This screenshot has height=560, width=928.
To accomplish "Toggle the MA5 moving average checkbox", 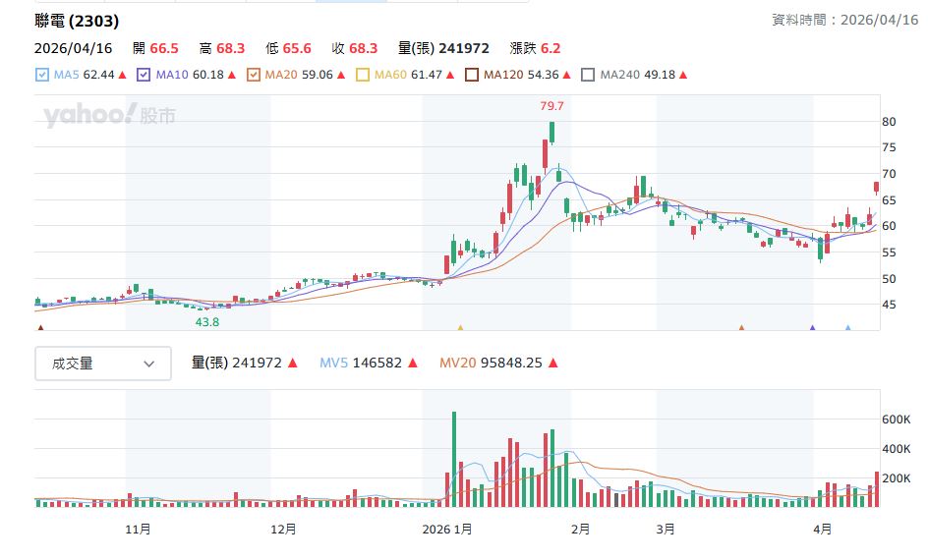I will click(x=42, y=74).
